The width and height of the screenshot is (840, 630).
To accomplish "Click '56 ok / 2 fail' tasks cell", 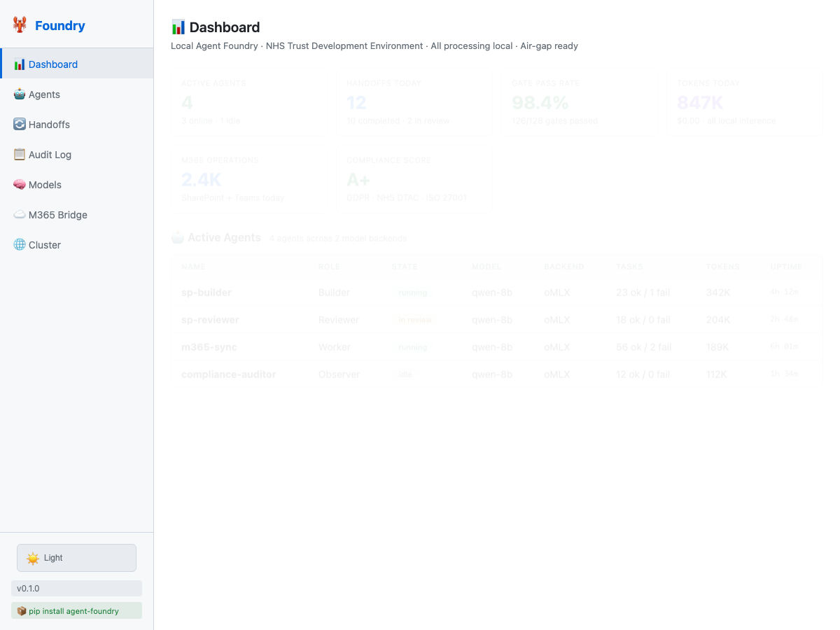I will coord(644,347).
